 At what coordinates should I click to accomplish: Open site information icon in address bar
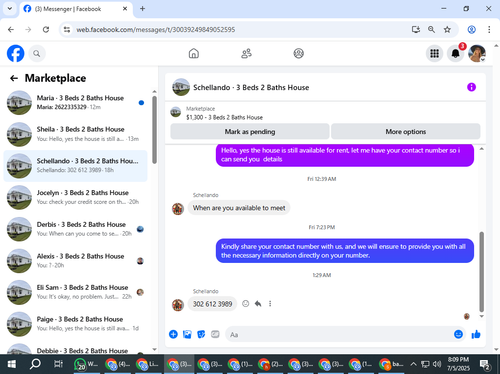[67, 30]
